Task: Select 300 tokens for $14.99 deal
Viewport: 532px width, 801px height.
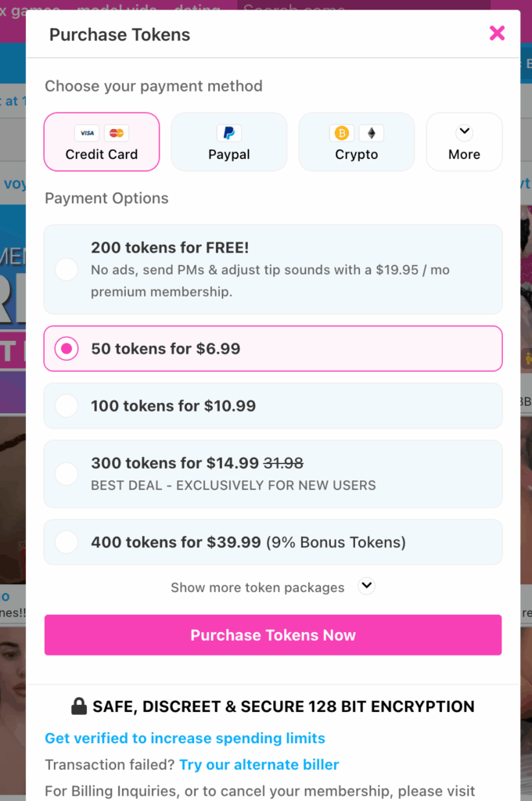Action: pos(66,473)
